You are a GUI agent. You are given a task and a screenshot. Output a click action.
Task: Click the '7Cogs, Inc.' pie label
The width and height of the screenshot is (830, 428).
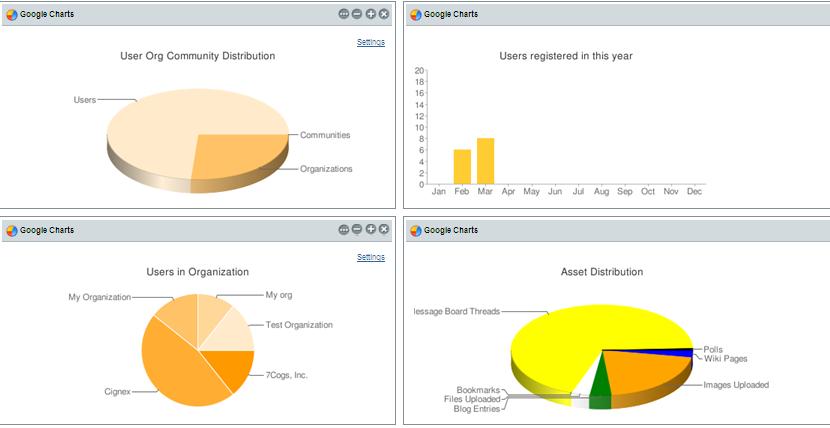[x=286, y=375]
